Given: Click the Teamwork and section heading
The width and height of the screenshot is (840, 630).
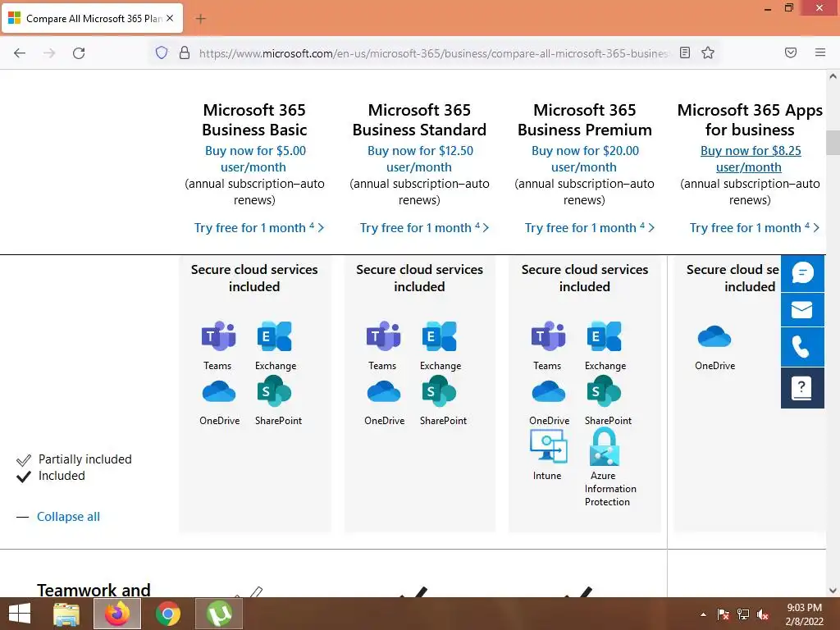Looking at the screenshot, I should (x=94, y=590).
